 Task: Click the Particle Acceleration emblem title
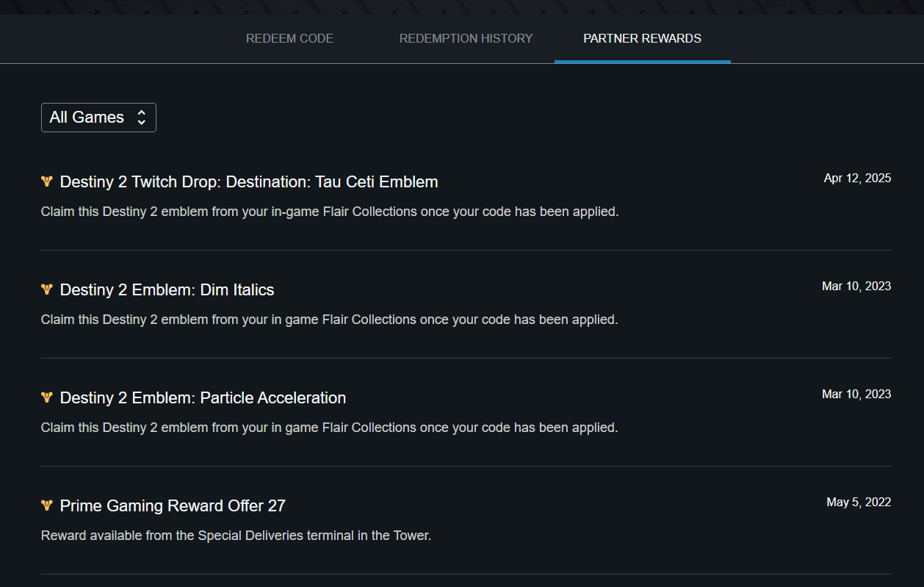pos(203,397)
